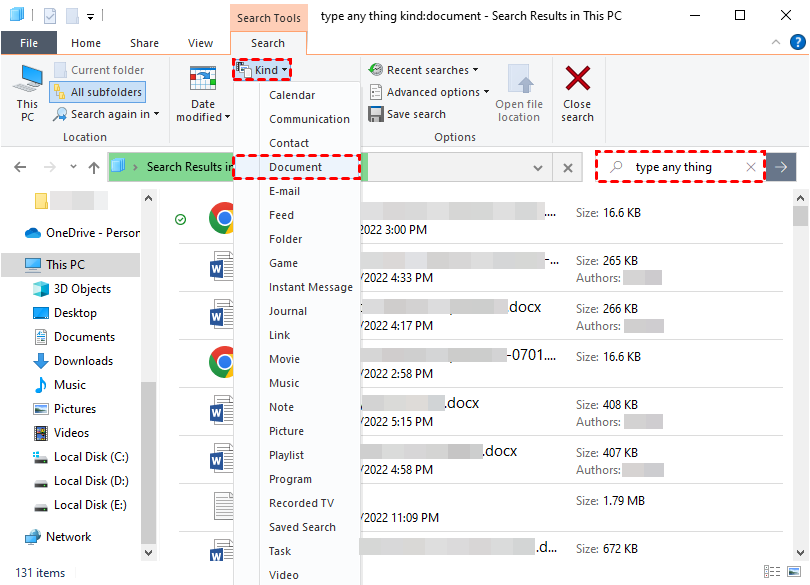Click the Date modified calendar icon
The width and height of the screenshot is (810, 585).
(x=203, y=80)
